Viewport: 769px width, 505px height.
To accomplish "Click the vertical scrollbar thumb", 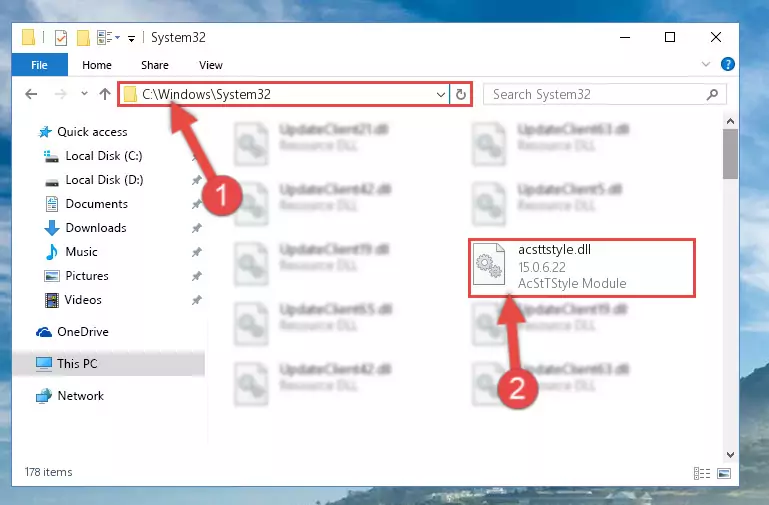I will (730, 154).
